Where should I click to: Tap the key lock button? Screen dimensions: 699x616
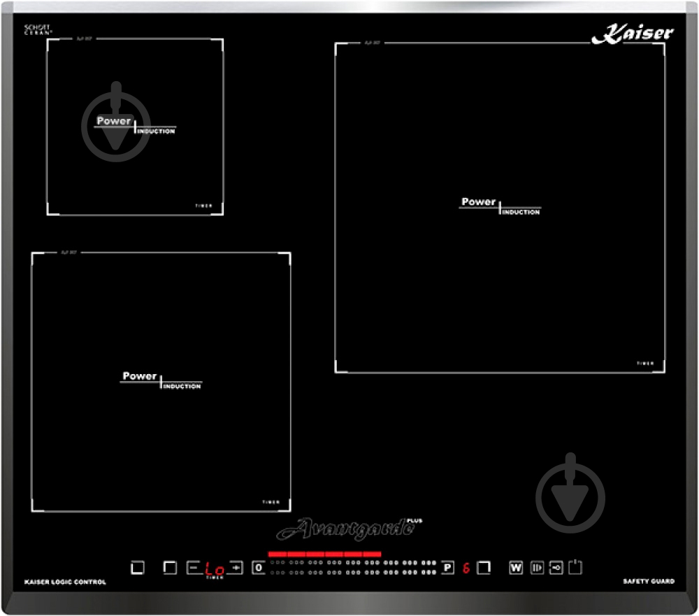[556, 567]
